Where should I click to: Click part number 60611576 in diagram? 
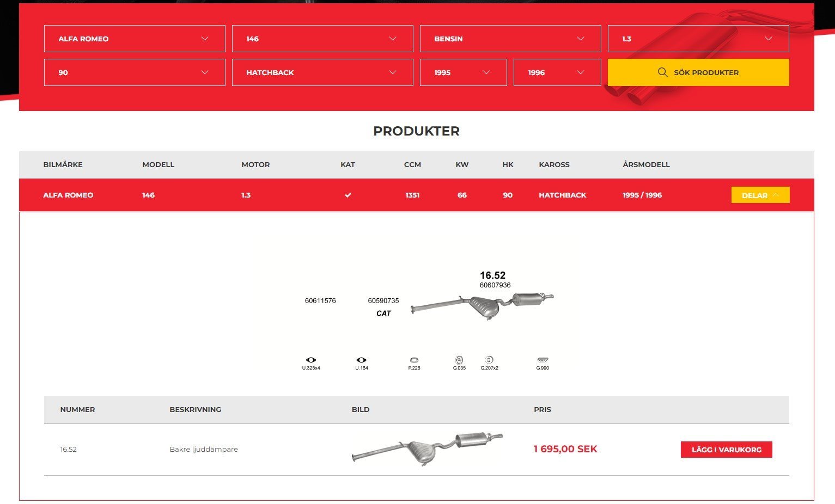click(x=320, y=300)
